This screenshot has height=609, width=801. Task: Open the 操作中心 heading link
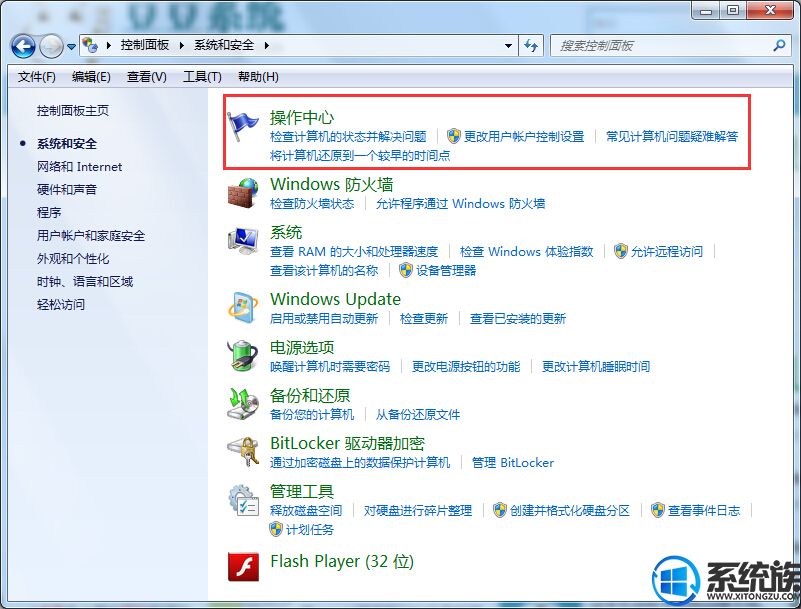(302, 118)
